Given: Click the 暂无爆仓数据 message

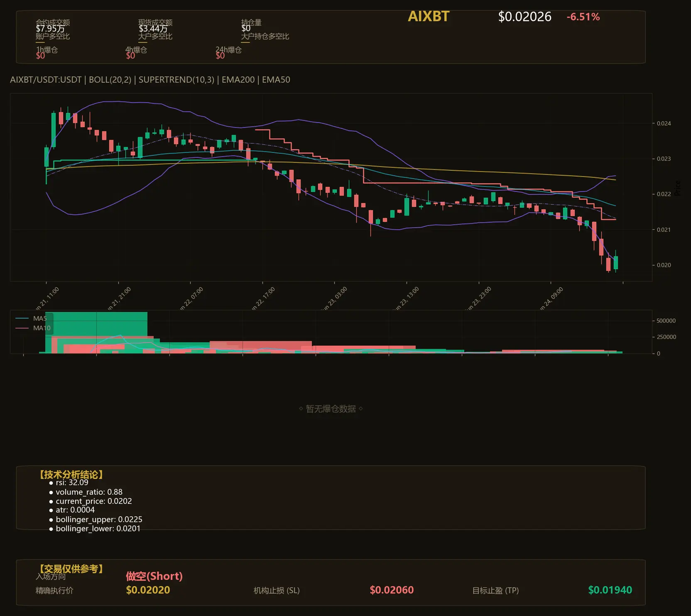Looking at the screenshot, I should point(331,409).
